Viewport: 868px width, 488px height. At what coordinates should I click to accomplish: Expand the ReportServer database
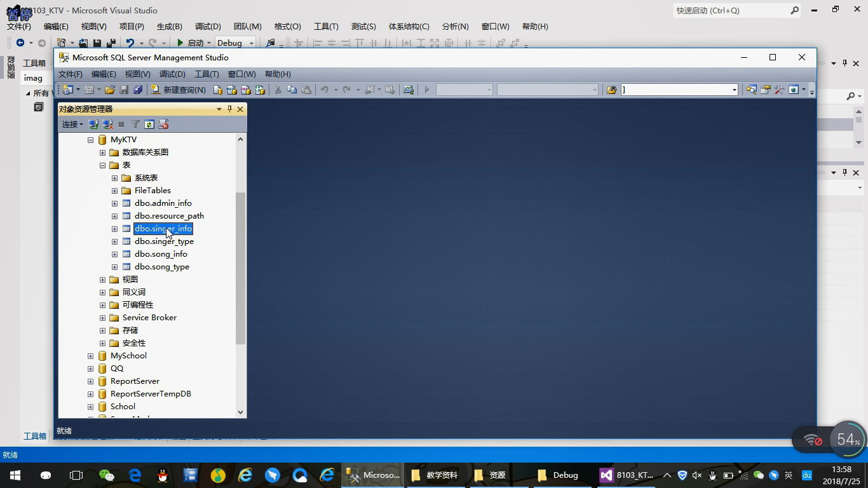coord(90,381)
